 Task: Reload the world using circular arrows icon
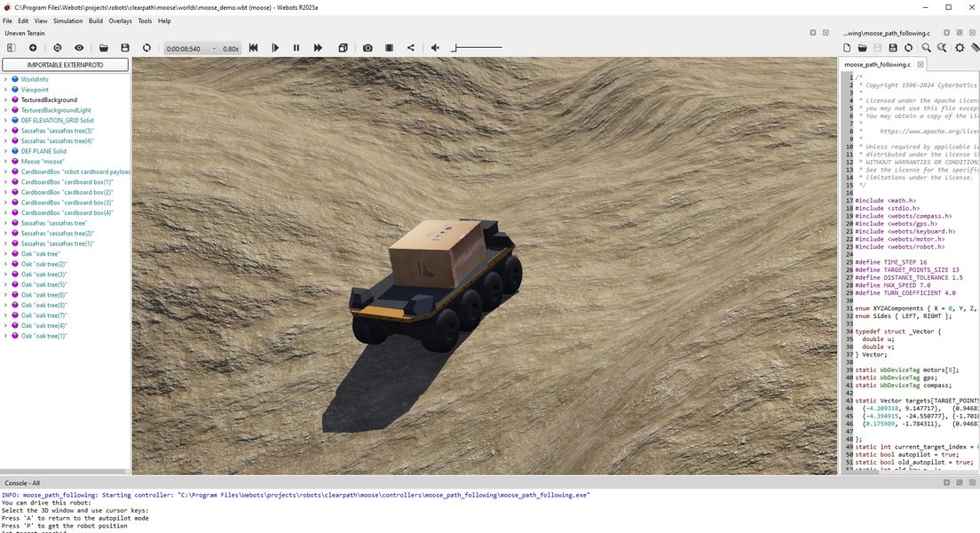146,48
